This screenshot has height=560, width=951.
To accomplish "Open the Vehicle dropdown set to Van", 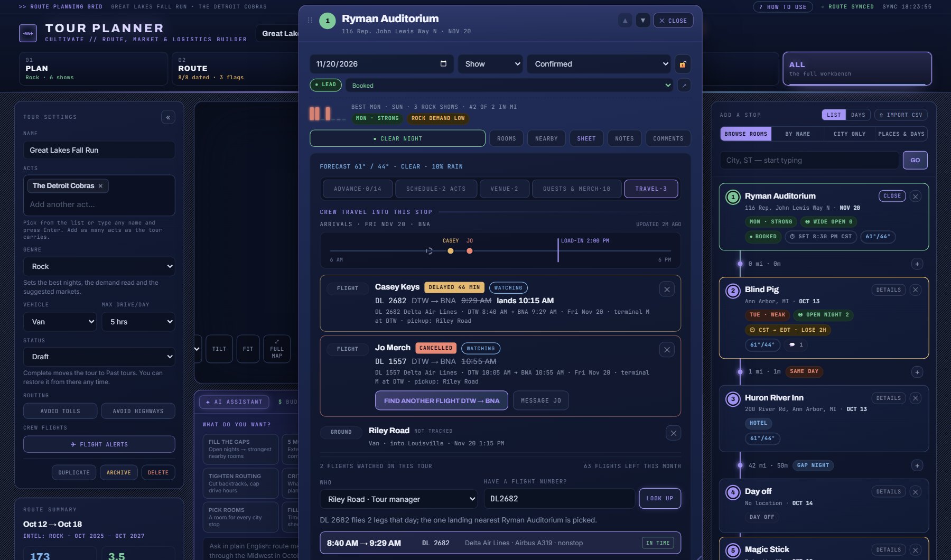I will point(60,322).
